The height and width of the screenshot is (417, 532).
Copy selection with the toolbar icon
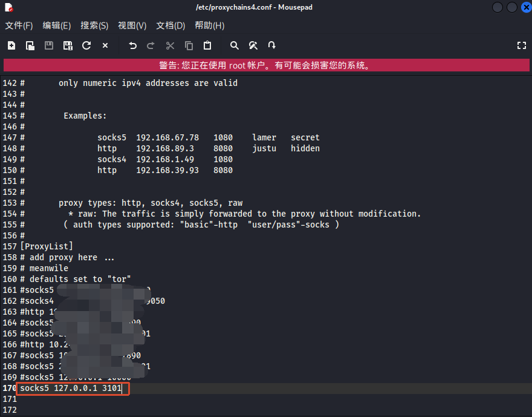189,45
